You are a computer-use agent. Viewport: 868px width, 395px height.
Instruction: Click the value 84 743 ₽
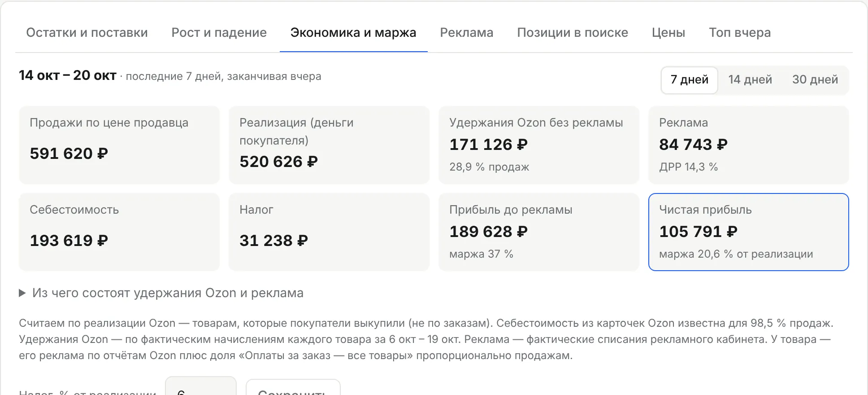click(x=693, y=145)
